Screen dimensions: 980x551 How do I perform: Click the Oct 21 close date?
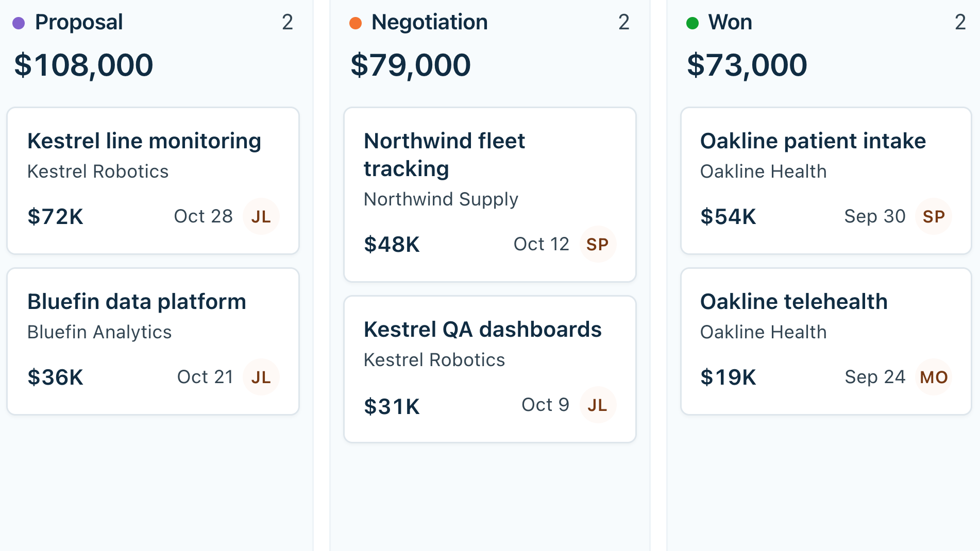click(x=205, y=377)
